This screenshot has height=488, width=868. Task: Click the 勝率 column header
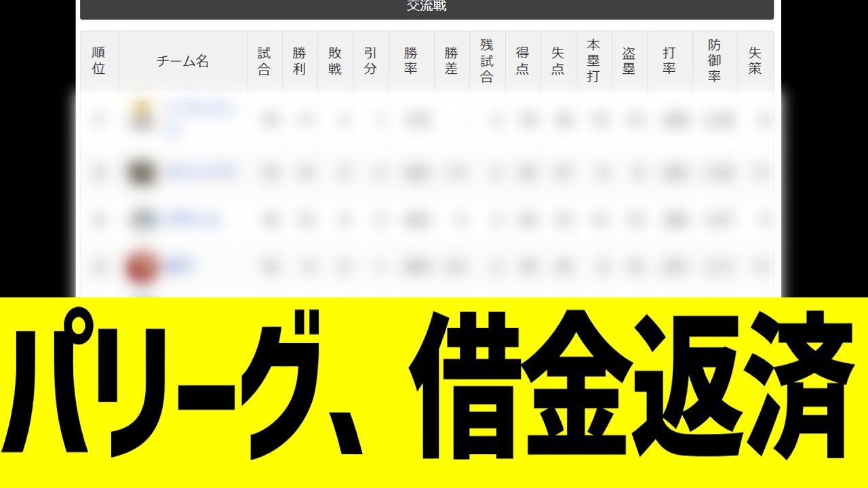pos(411,61)
